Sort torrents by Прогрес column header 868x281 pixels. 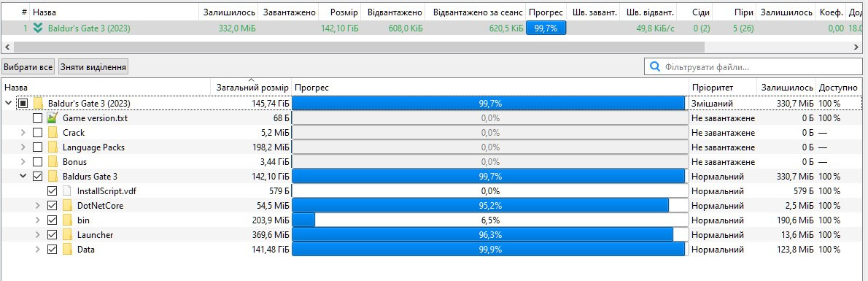coord(546,12)
